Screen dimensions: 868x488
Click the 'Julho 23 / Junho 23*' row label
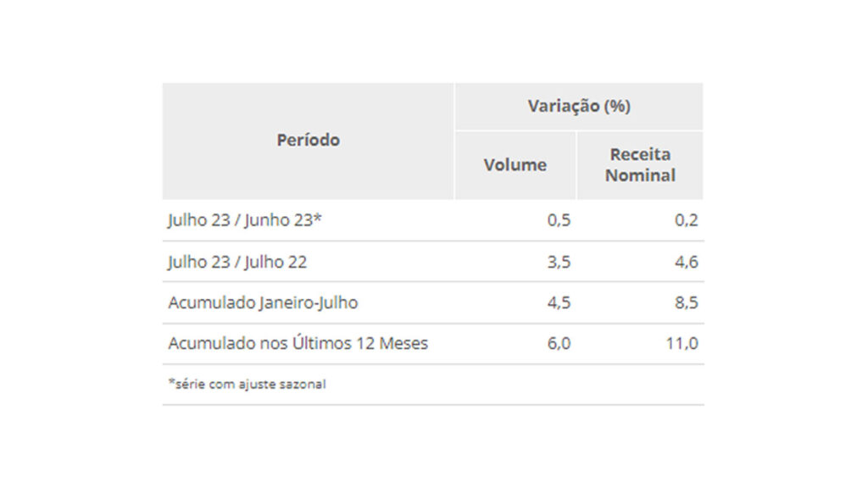[244, 220]
